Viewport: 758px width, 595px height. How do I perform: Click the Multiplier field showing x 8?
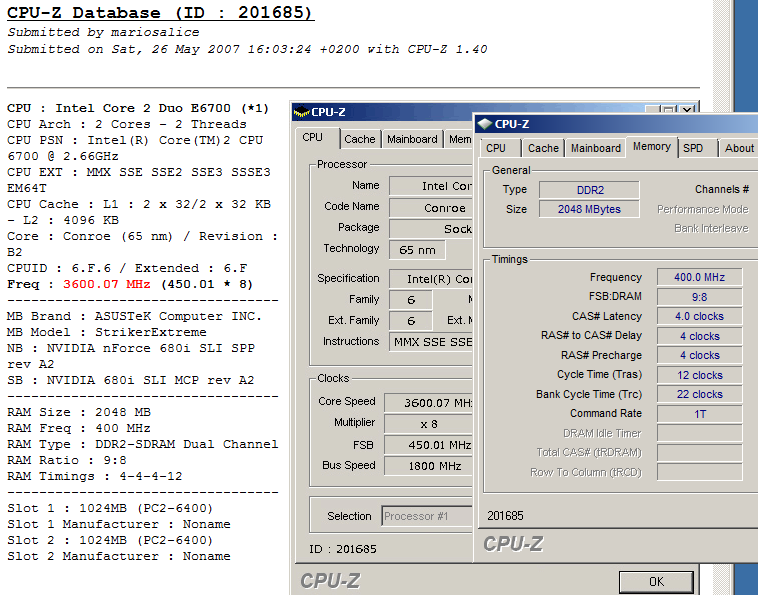[x=428, y=424]
